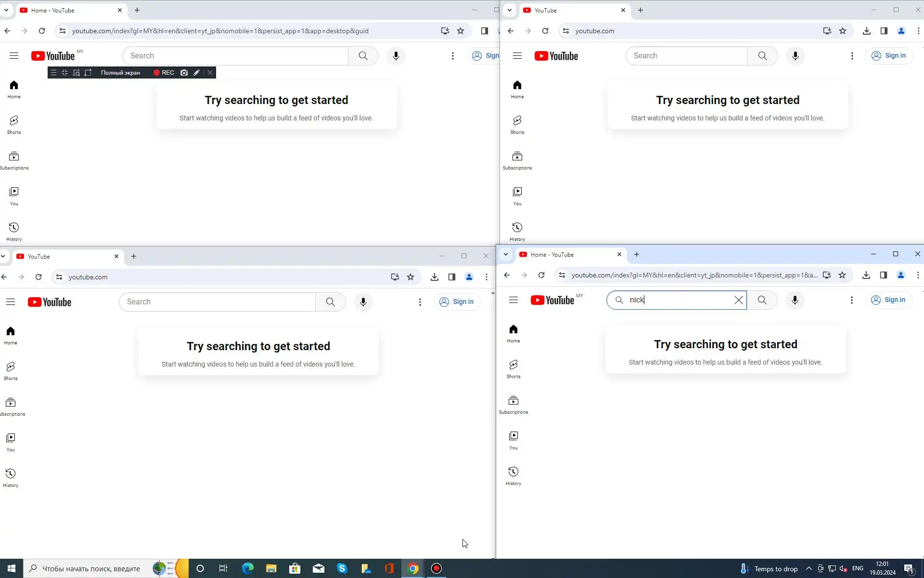This screenshot has width=924, height=578.
Task: Bookmark the page with the star in the top-right window
Action: point(843,31)
